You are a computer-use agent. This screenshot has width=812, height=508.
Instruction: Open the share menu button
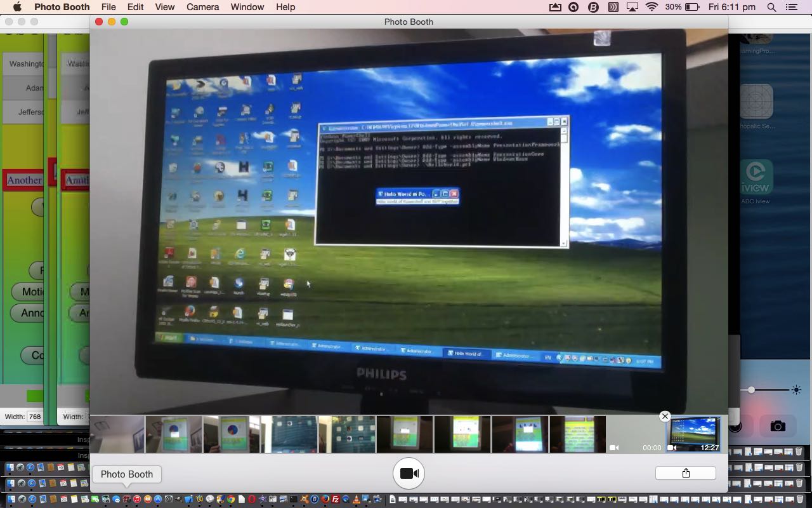coord(686,473)
